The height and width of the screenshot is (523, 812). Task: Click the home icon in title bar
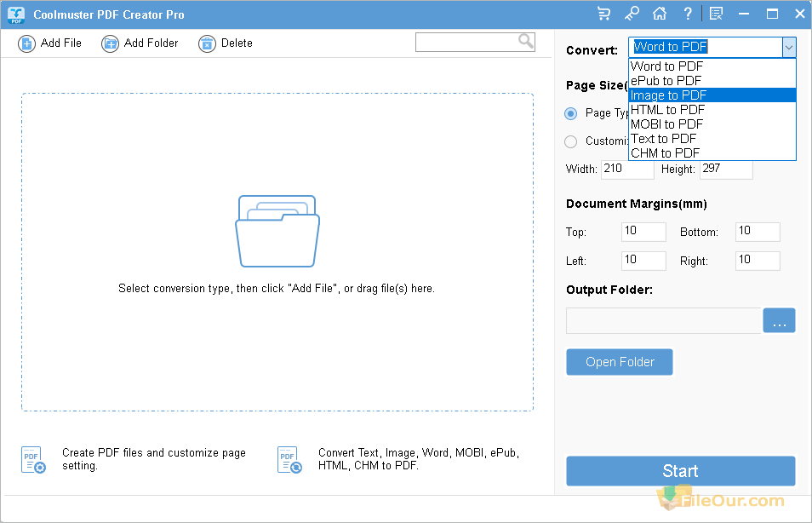(660, 14)
